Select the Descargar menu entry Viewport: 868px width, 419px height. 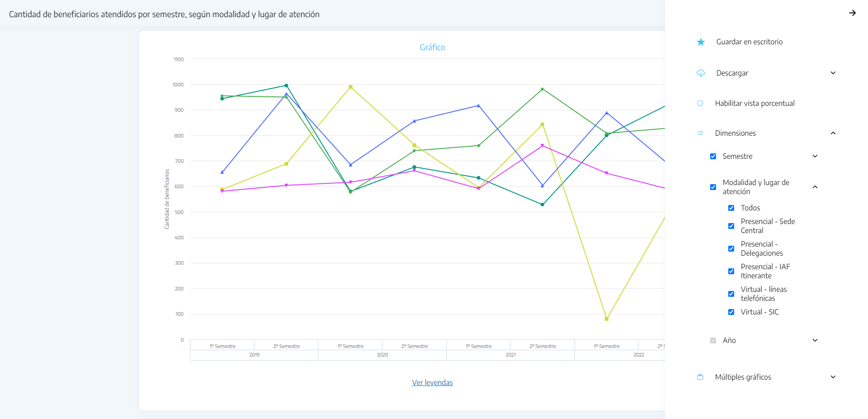coord(732,73)
